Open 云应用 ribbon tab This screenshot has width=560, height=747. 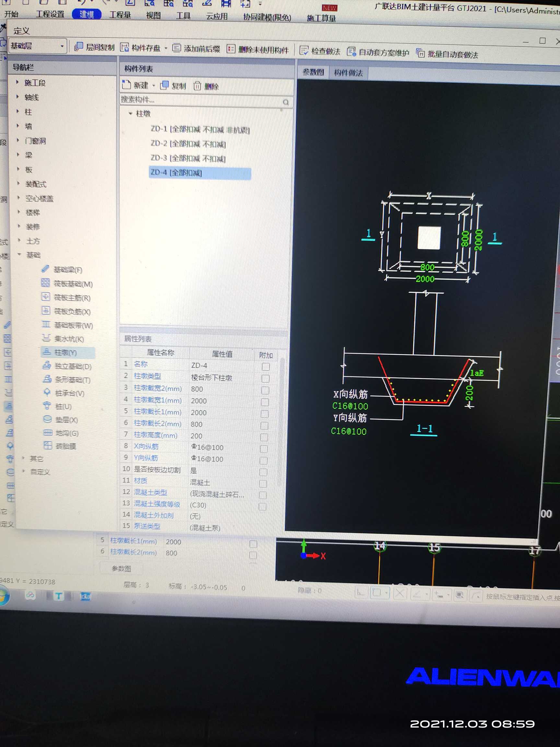tap(217, 16)
